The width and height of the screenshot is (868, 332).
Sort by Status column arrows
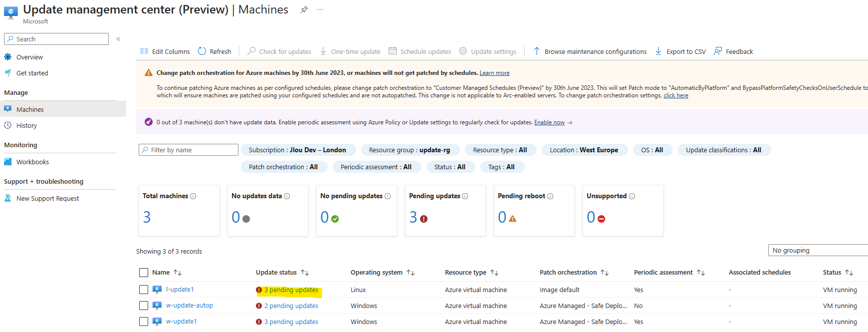click(x=849, y=273)
